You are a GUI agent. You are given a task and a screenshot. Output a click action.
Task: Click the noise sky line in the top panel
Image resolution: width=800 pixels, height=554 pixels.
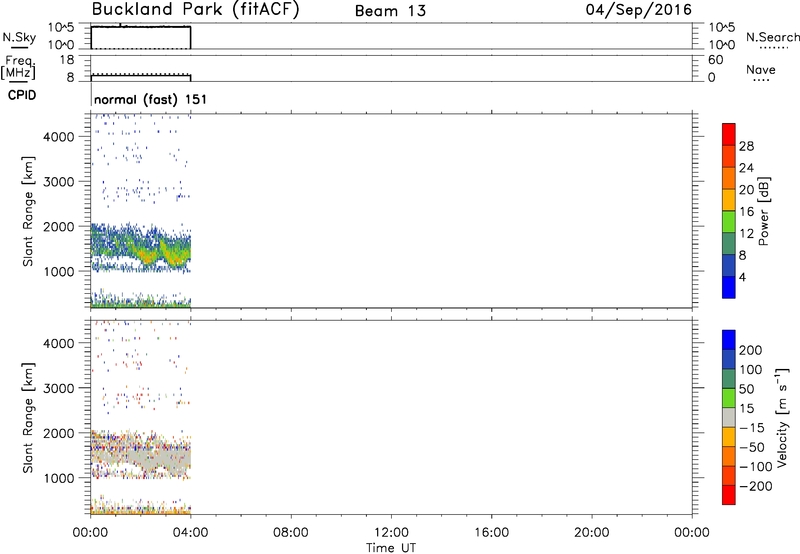pos(141,26)
